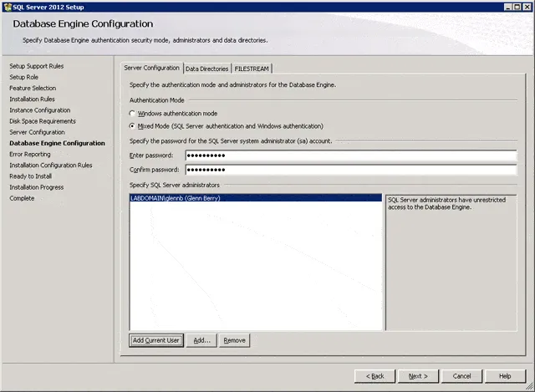Click the Add... button
The width and height of the screenshot is (535, 392).
tap(202, 340)
